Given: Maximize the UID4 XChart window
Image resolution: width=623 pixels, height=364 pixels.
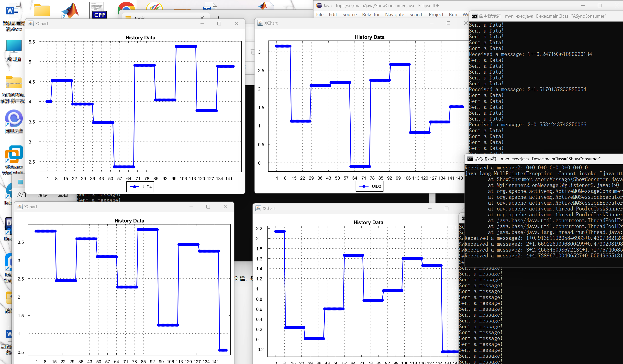Looking at the screenshot, I should pos(219,23).
